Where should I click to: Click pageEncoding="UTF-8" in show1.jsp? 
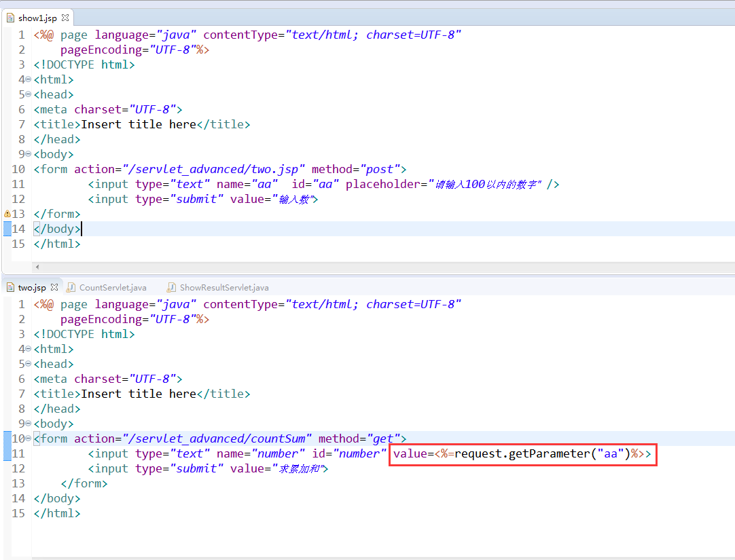click(128, 50)
